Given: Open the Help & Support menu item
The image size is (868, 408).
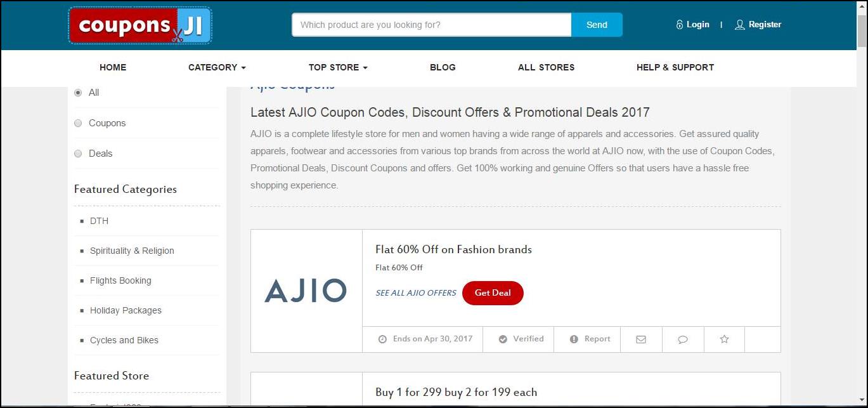Looking at the screenshot, I should pos(675,67).
